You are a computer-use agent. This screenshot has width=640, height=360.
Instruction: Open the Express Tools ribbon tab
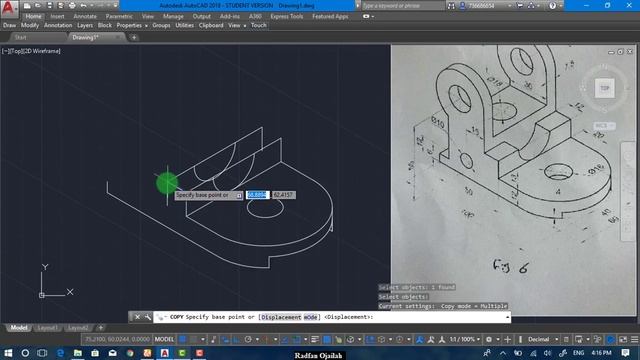(287, 16)
